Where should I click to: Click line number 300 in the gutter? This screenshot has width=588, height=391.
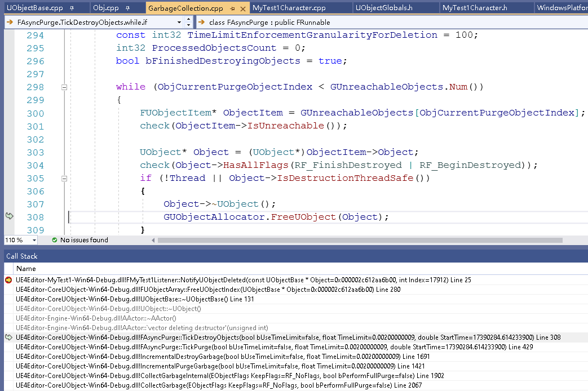(x=36, y=114)
